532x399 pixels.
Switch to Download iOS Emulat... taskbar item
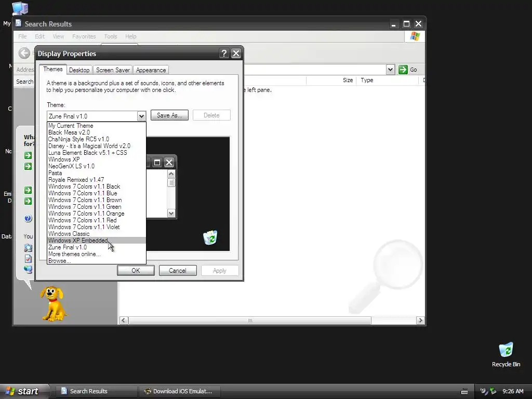[x=180, y=391]
